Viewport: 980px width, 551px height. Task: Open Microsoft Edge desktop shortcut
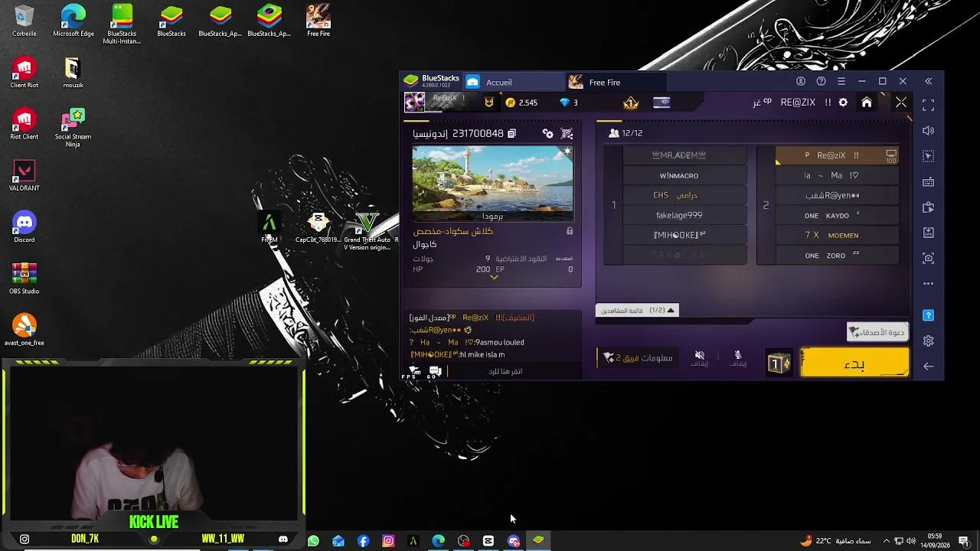pos(73,21)
